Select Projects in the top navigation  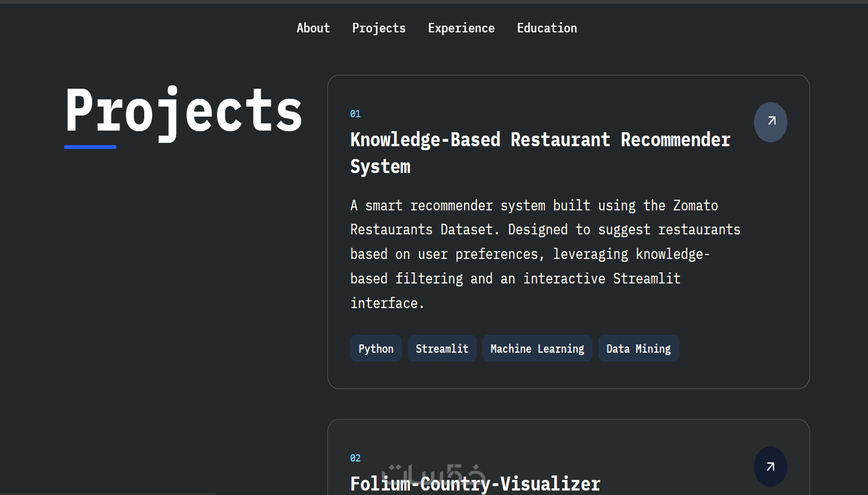click(378, 28)
